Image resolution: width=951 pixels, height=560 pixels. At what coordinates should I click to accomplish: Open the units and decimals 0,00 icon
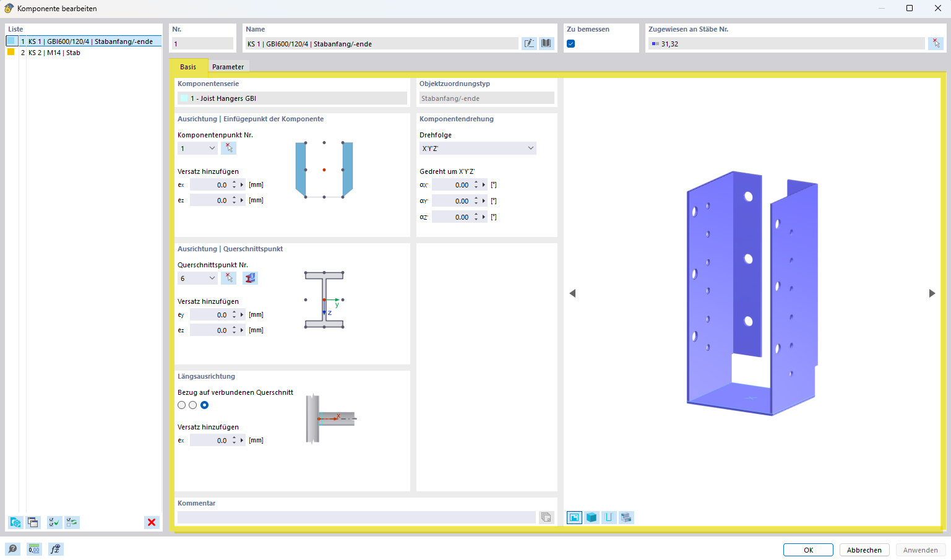click(x=34, y=549)
